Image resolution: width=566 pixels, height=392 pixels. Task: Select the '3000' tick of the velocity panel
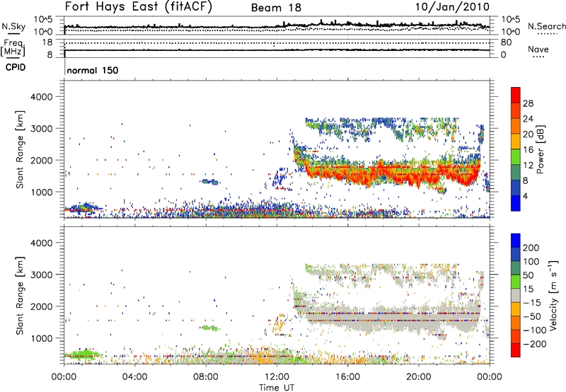point(42,275)
